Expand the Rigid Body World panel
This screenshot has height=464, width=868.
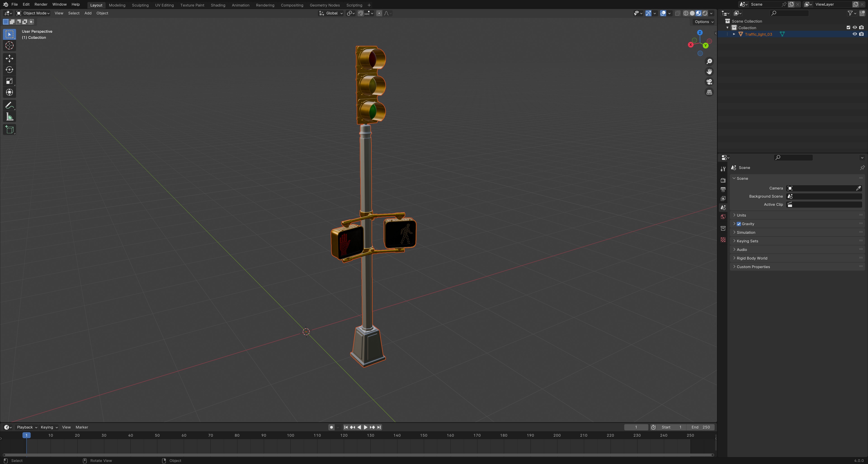pyautogui.click(x=752, y=258)
